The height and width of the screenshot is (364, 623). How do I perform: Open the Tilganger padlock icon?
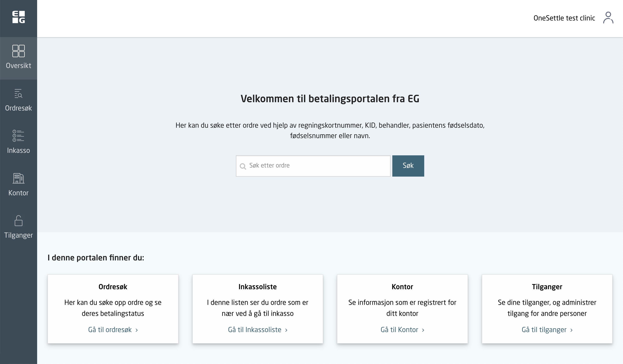(19, 220)
